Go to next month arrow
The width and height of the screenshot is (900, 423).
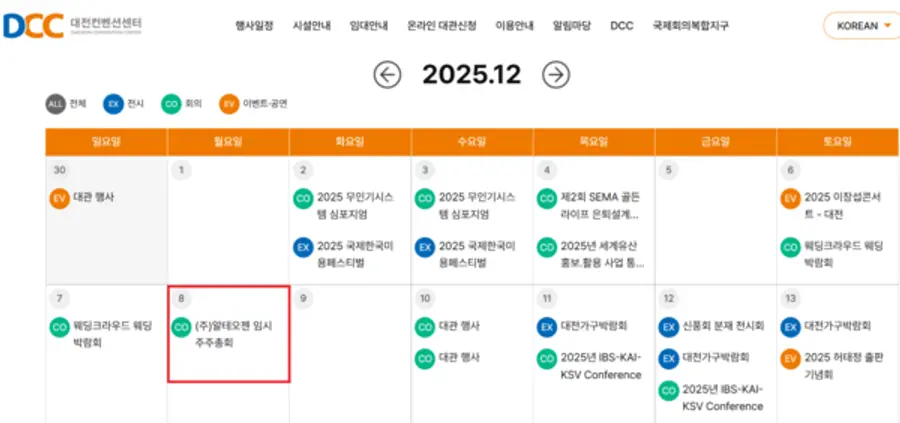pyautogui.click(x=556, y=74)
